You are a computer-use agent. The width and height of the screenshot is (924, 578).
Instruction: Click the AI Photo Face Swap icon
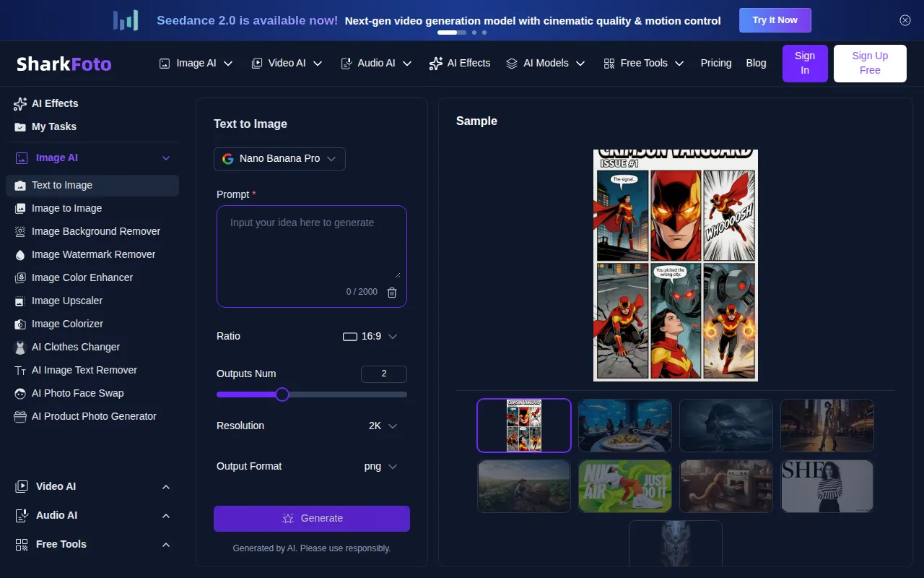pyautogui.click(x=20, y=393)
